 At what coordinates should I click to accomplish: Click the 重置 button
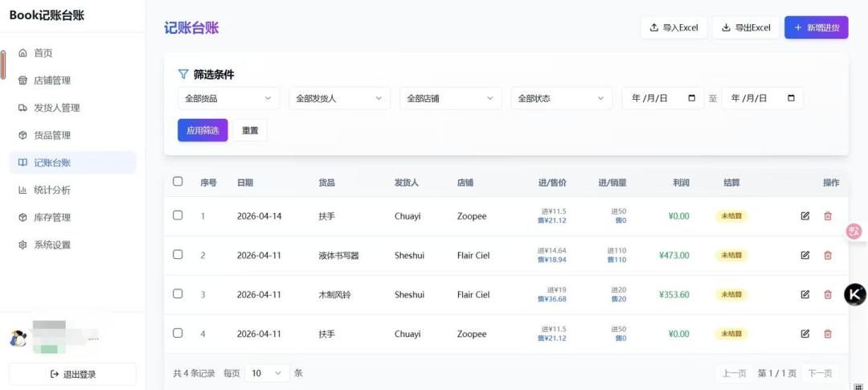[x=250, y=130]
